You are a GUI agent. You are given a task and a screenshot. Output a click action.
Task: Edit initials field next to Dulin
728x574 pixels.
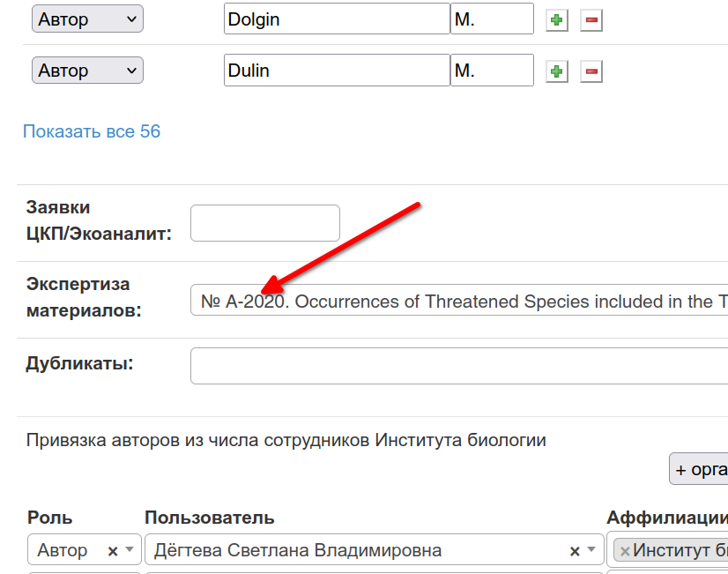tap(492, 71)
